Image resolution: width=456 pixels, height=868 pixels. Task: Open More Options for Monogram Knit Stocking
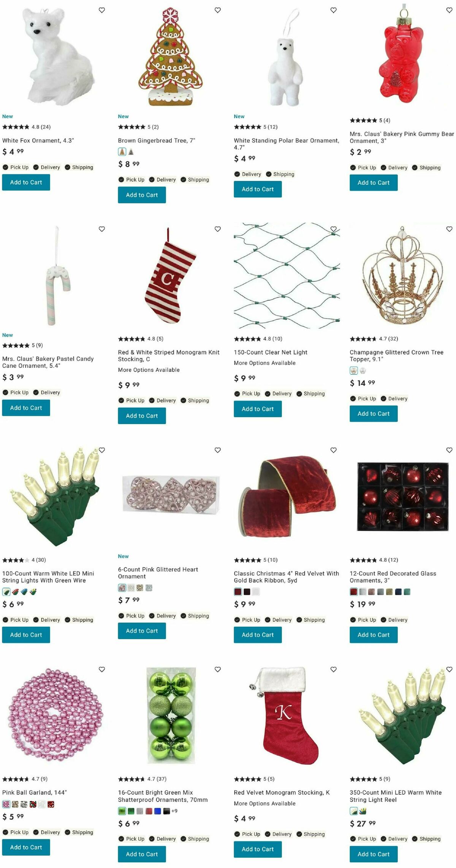click(x=149, y=370)
